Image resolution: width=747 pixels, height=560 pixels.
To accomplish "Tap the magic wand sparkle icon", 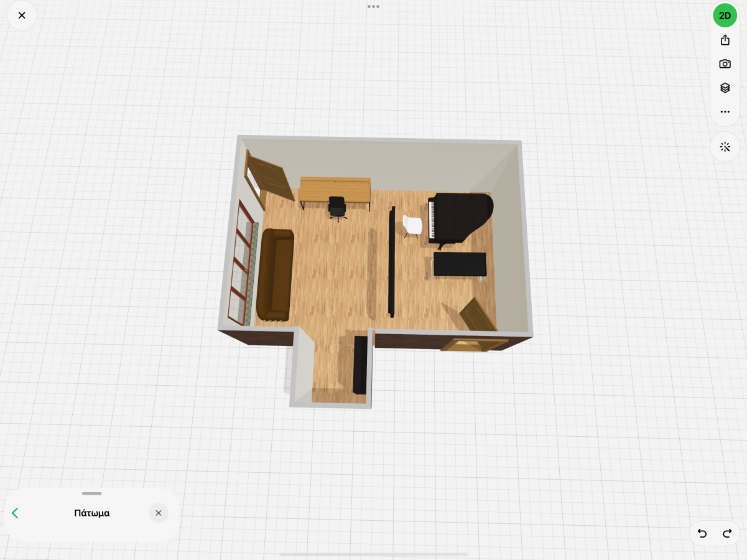I will click(725, 147).
